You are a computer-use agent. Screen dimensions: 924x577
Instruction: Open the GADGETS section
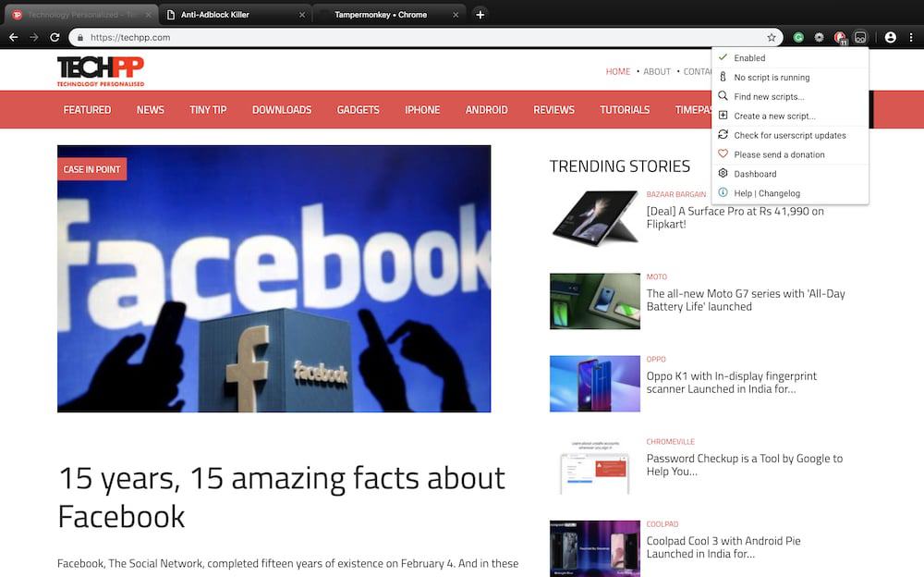359,110
